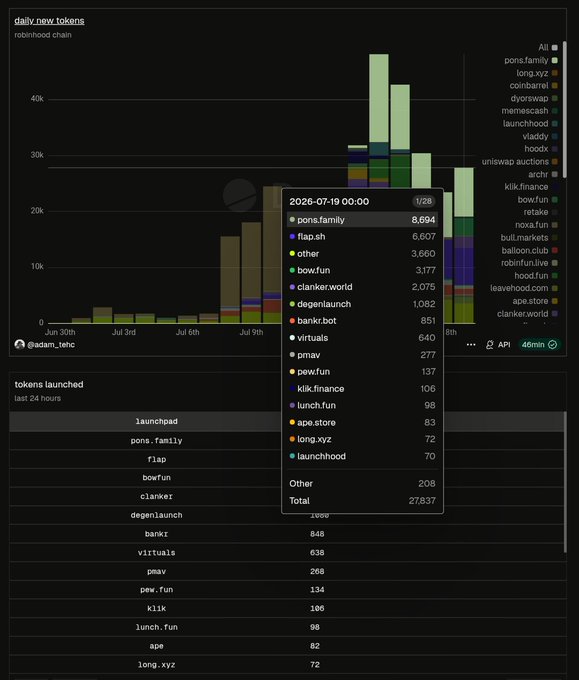Toggle the retake legend series
The width and height of the screenshot is (579, 680).
[540, 212]
